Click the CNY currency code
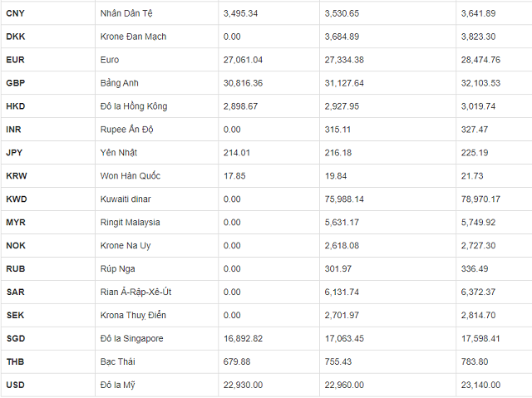The width and height of the screenshot is (532, 398). point(16,13)
